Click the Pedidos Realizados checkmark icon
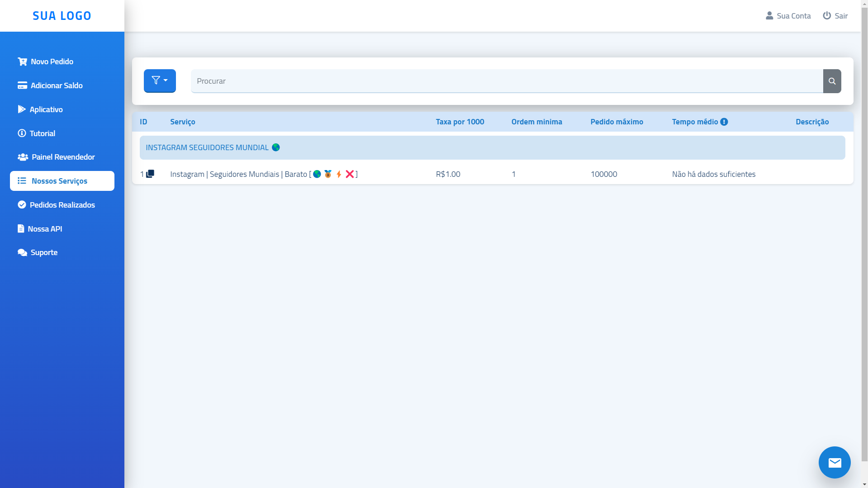Image resolution: width=868 pixels, height=488 pixels. (22, 204)
